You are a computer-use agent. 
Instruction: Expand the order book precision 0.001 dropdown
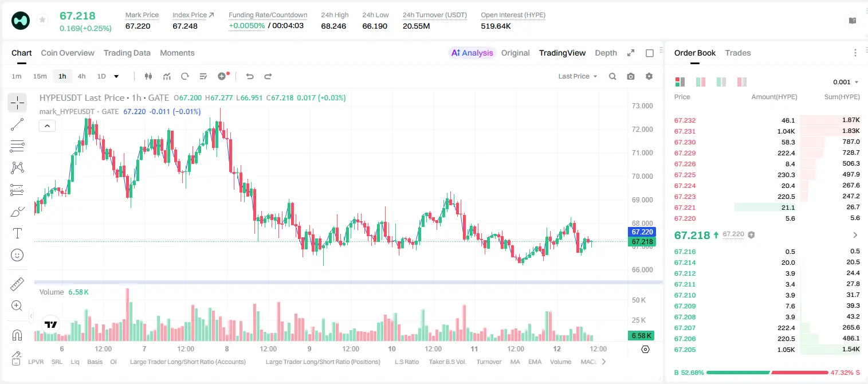pos(846,82)
